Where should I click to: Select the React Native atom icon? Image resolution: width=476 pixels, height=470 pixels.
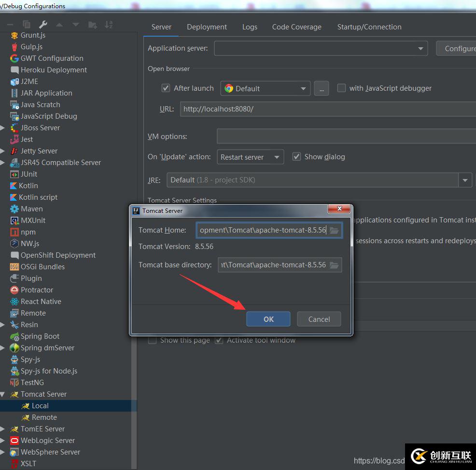click(x=14, y=302)
